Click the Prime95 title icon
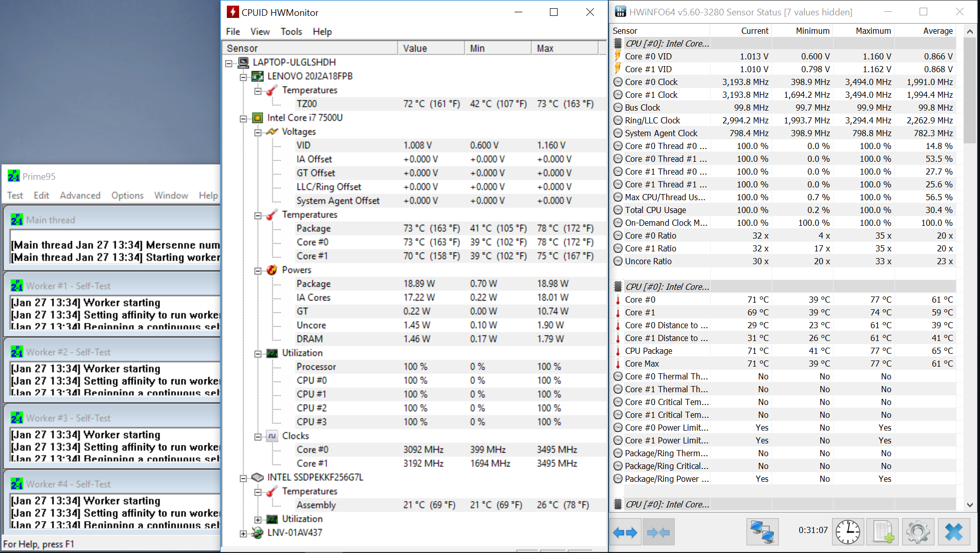 (x=14, y=176)
